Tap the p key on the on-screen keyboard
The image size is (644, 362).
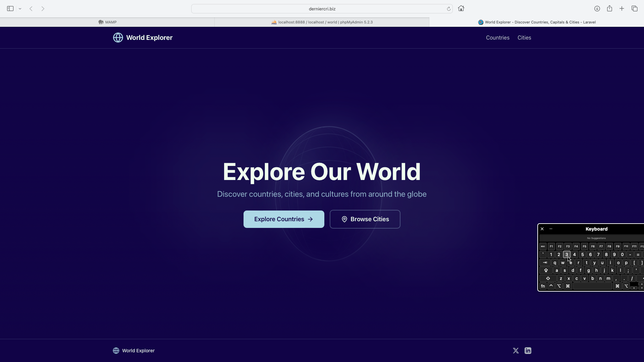[626, 262]
